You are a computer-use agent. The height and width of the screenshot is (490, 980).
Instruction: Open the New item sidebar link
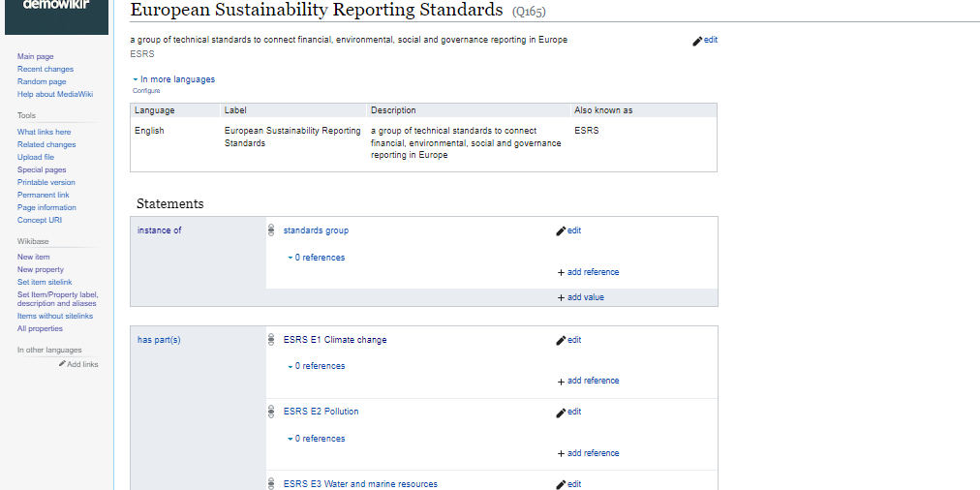pos(34,257)
